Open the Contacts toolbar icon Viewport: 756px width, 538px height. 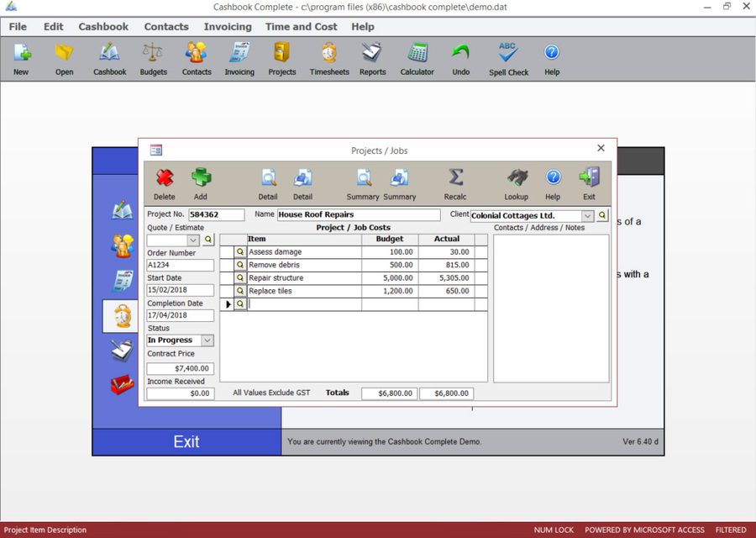[x=197, y=53]
